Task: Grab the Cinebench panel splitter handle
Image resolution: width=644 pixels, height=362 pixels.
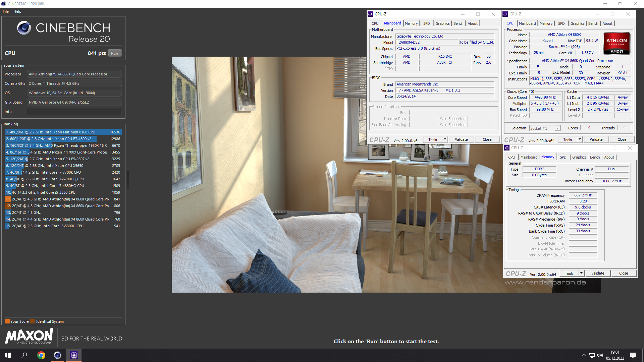Action: (x=128, y=181)
